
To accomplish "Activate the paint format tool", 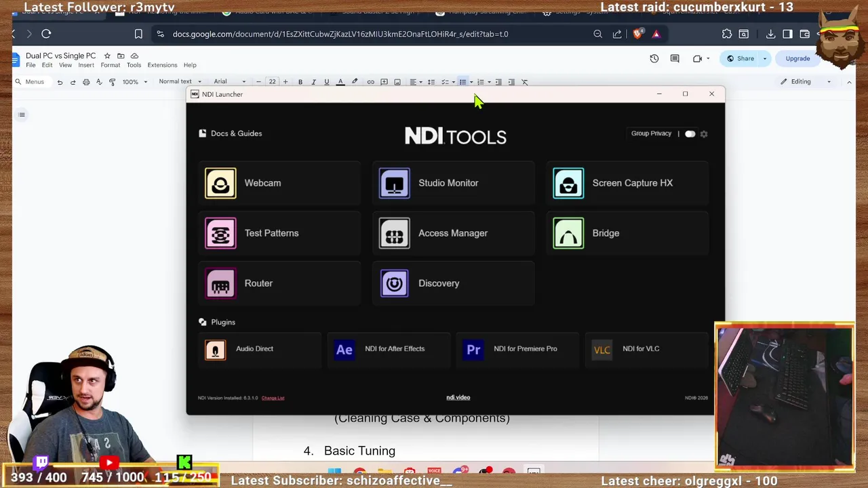I will click(x=112, y=82).
